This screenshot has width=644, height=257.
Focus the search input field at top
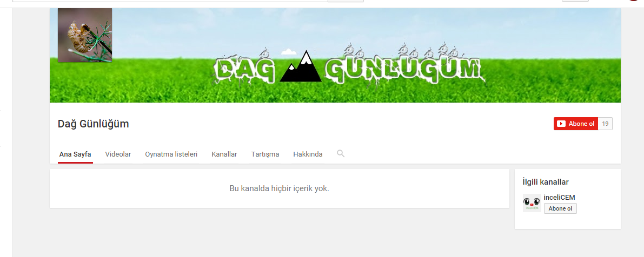click(x=170, y=1)
